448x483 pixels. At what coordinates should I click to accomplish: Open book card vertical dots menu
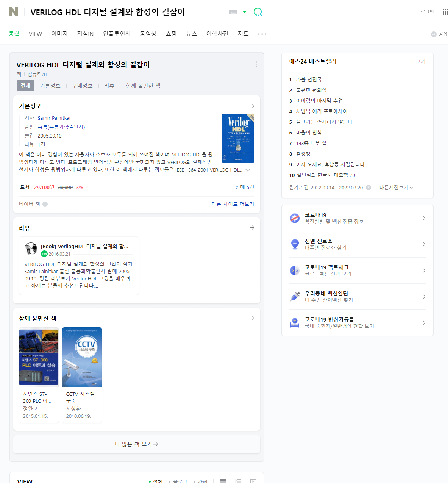256,64
